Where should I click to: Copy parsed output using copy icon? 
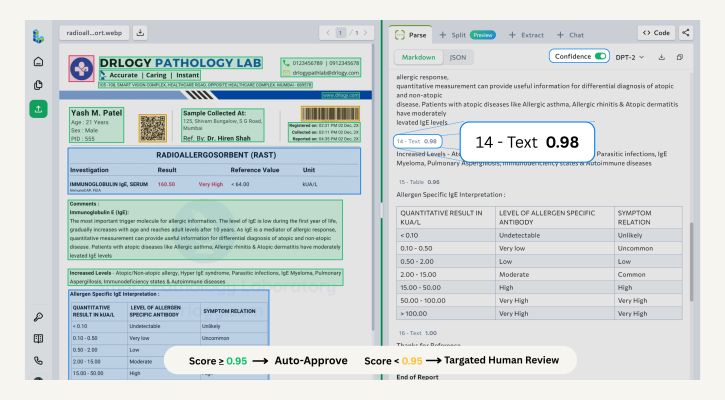click(x=680, y=57)
